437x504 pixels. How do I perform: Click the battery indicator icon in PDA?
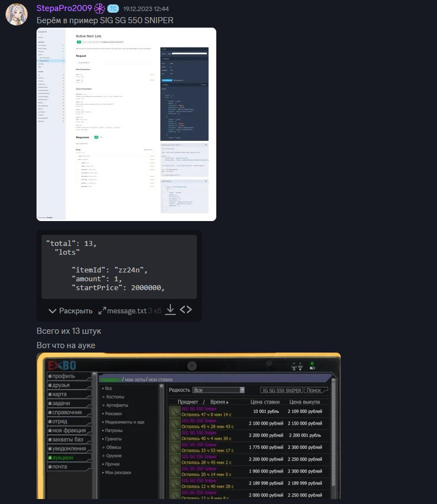312,368
